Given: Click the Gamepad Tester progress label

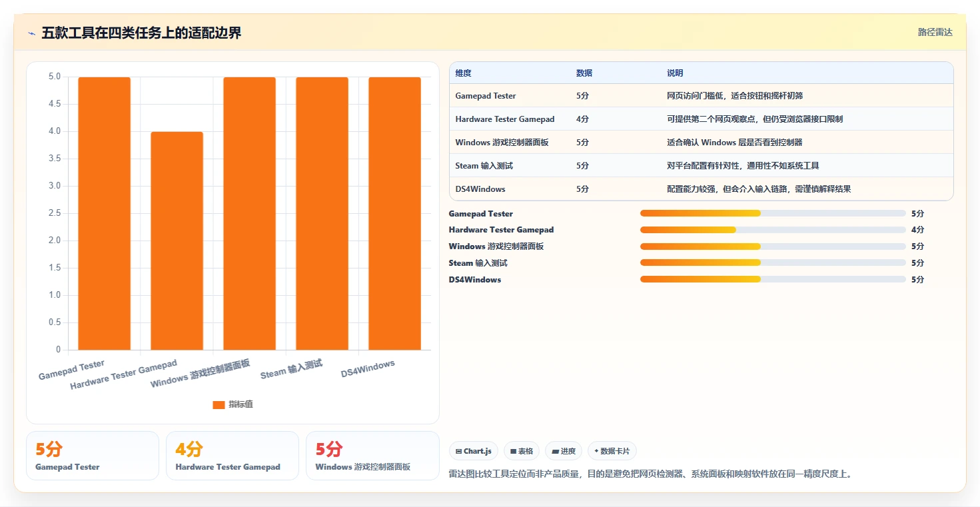Looking at the screenshot, I should tap(481, 214).
